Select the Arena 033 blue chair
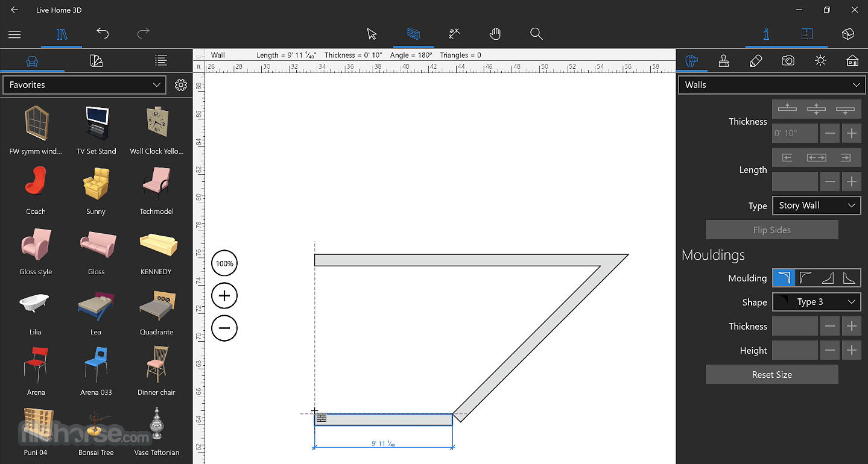 pos(97,365)
